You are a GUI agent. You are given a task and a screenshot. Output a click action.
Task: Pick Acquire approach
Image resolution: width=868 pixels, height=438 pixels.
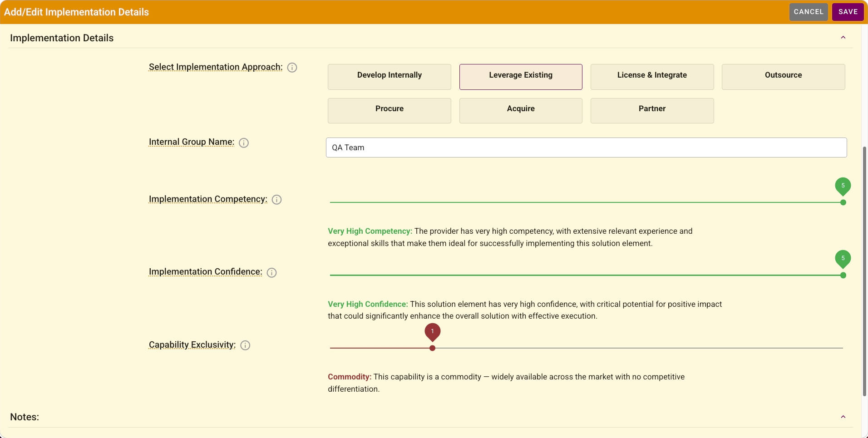521,110
